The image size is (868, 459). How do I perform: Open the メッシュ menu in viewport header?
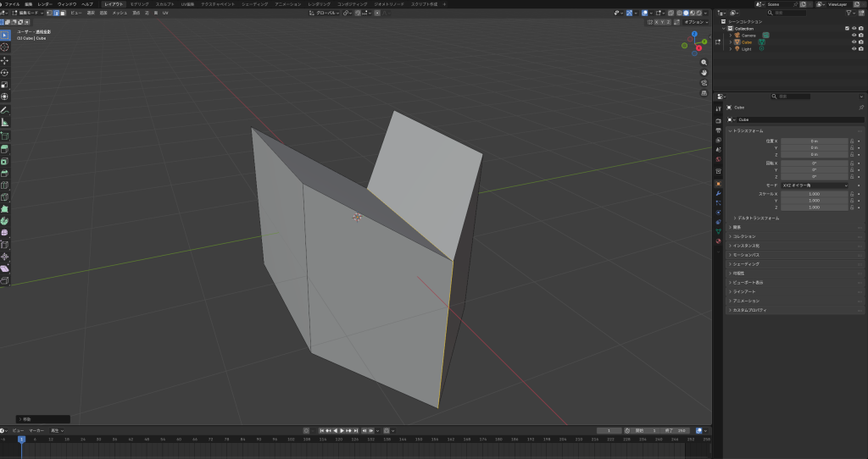click(x=120, y=14)
